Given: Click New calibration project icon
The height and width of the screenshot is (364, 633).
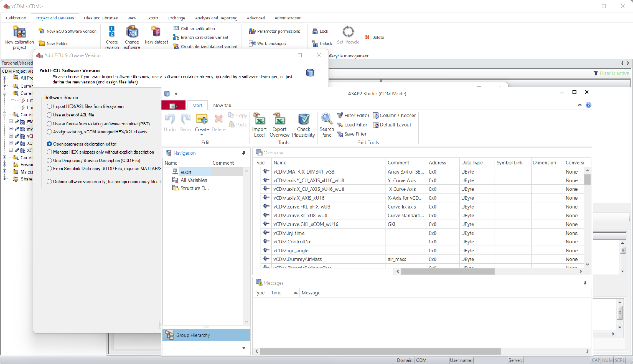Looking at the screenshot, I should point(19,32).
